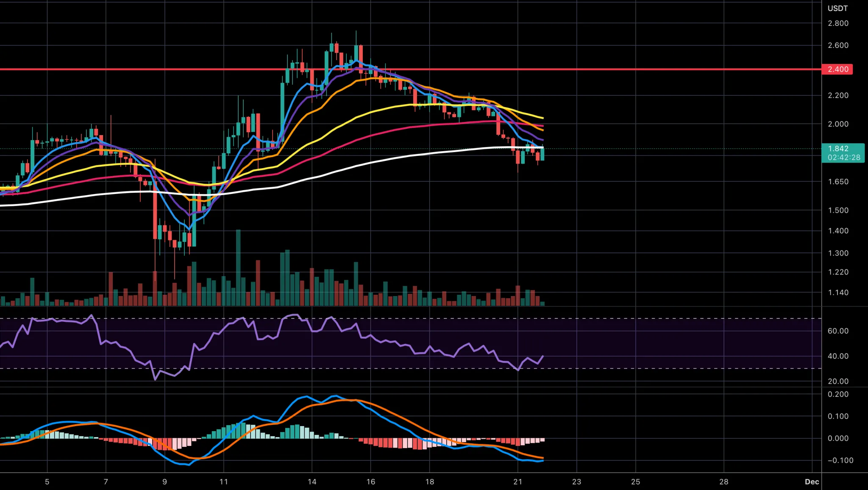Screen dimensions: 868x490
Task: Click the 2.800 value on price scale
Action: pos(838,23)
